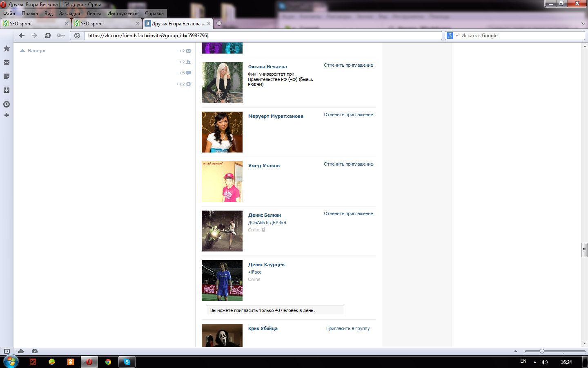This screenshot has height=368, width=588.
Task: Open the Справка menu
Action: click(x=154, y=13)
